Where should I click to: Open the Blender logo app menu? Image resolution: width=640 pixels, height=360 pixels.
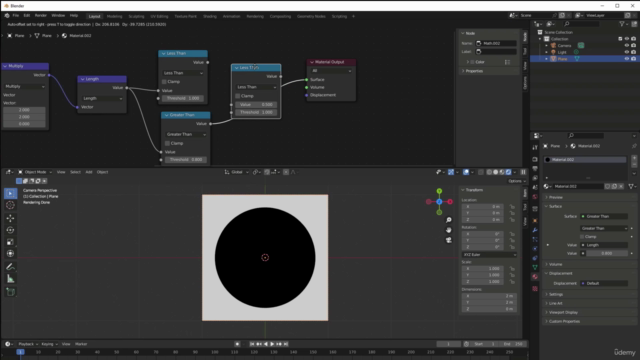(7, 16)
